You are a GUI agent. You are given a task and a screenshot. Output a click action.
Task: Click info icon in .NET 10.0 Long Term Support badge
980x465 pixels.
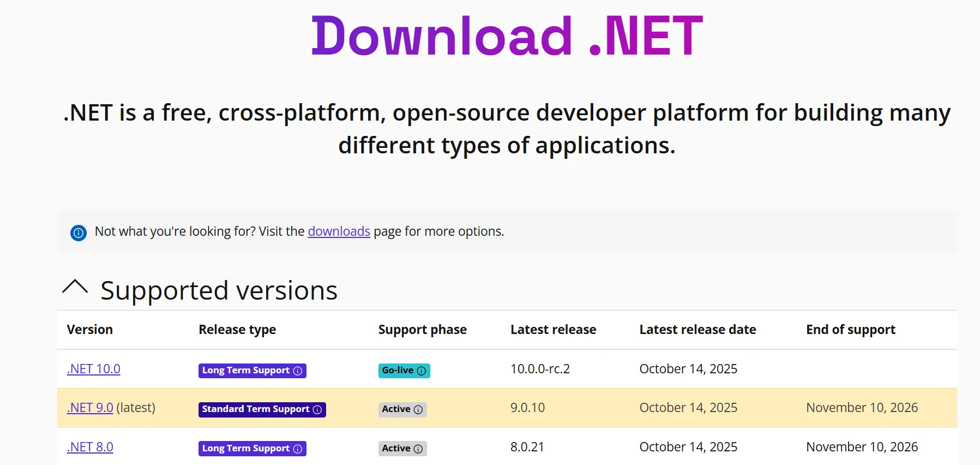[298, 371]
